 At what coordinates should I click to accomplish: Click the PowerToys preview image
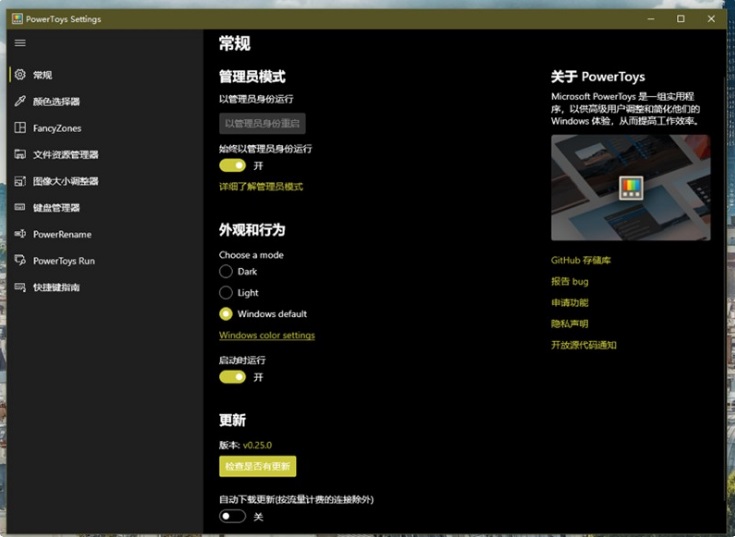click(630, 187)
